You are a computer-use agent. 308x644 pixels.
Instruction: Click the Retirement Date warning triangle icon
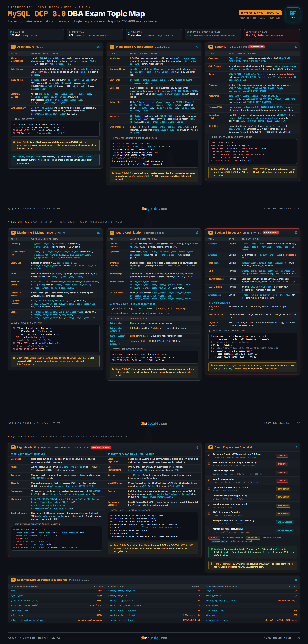click(247, 32)
